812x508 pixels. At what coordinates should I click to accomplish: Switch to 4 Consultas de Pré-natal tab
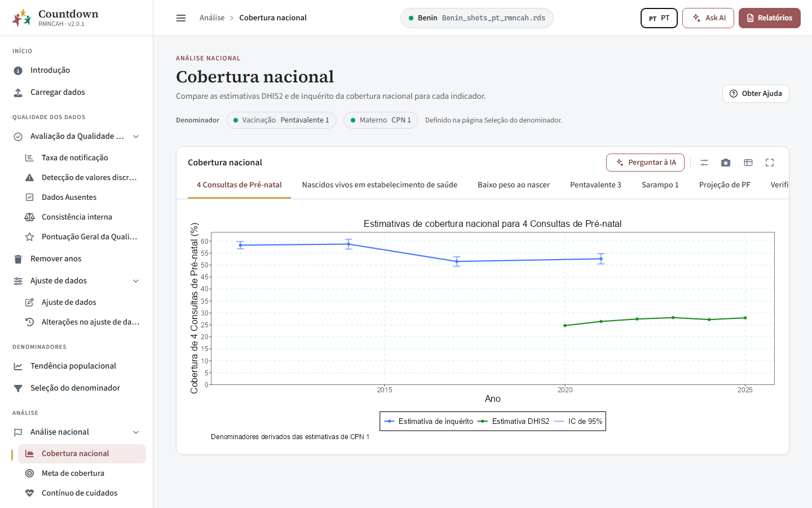[239, 185]
